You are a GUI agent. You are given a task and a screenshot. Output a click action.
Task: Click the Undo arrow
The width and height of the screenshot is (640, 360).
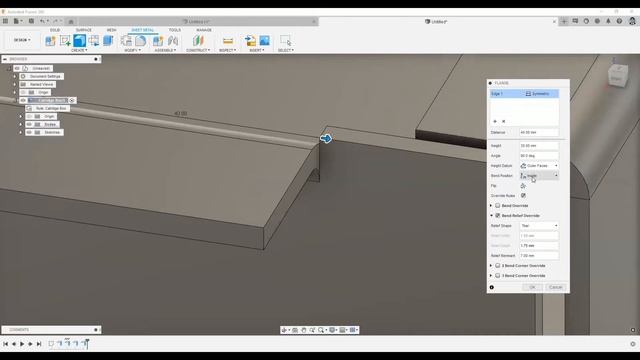42,21
